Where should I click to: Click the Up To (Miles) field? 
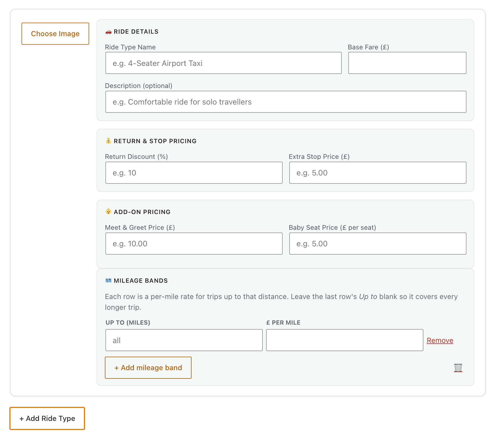click(x=184, y=340)
